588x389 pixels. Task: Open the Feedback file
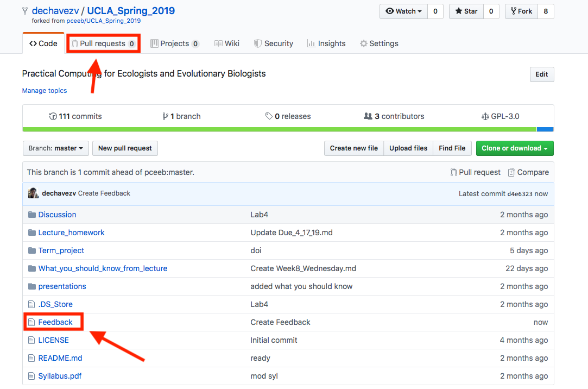tap(55, 322)
